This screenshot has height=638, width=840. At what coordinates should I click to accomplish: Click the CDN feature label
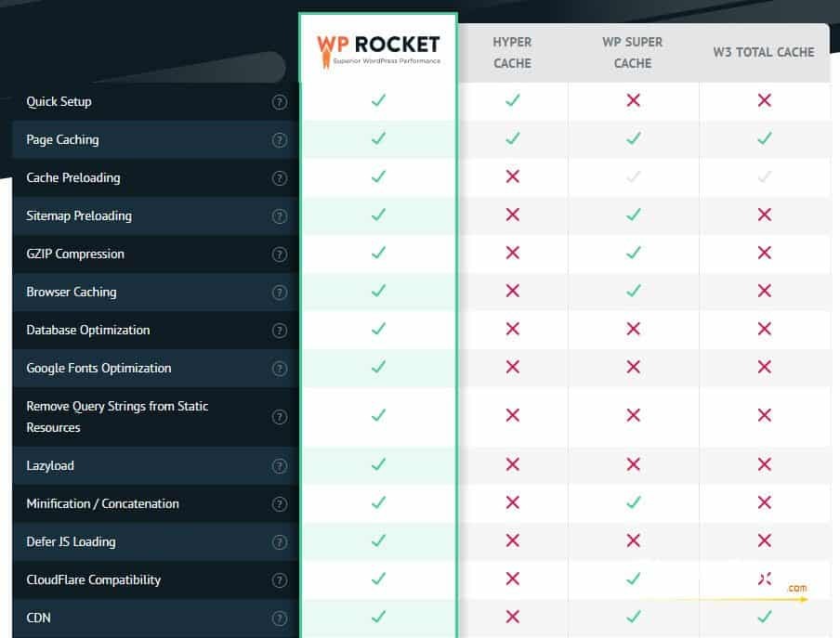39,618
